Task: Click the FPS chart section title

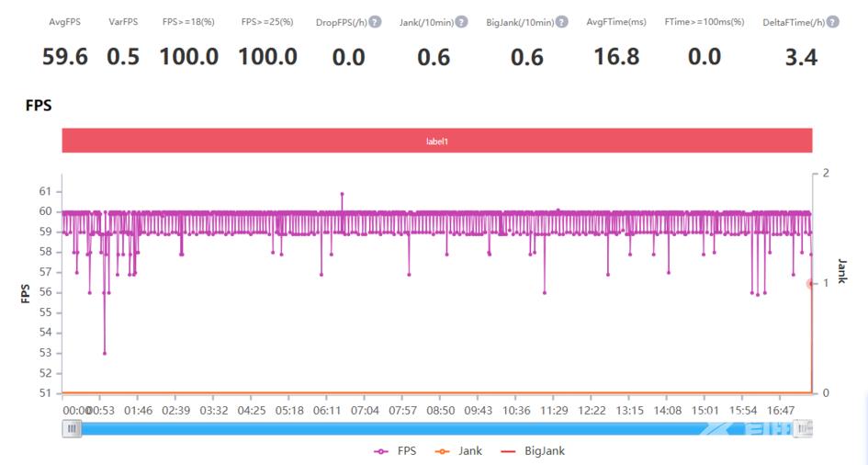Action: (x=39, y=106)
